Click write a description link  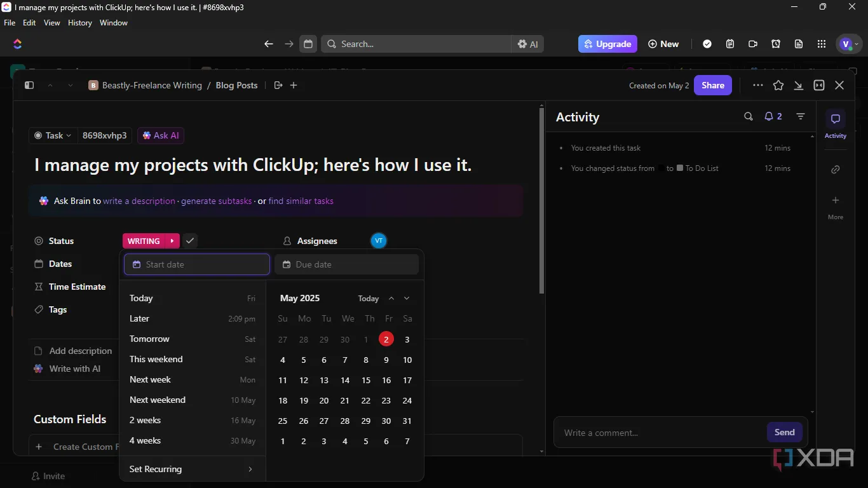[x=139, y=201]
